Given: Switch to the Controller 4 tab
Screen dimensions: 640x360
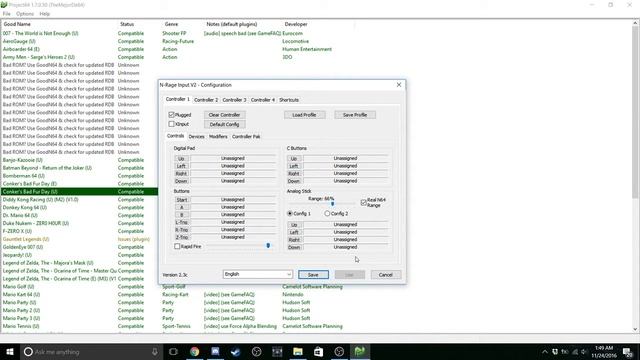Looking at the screenshot, I should 262,100.
